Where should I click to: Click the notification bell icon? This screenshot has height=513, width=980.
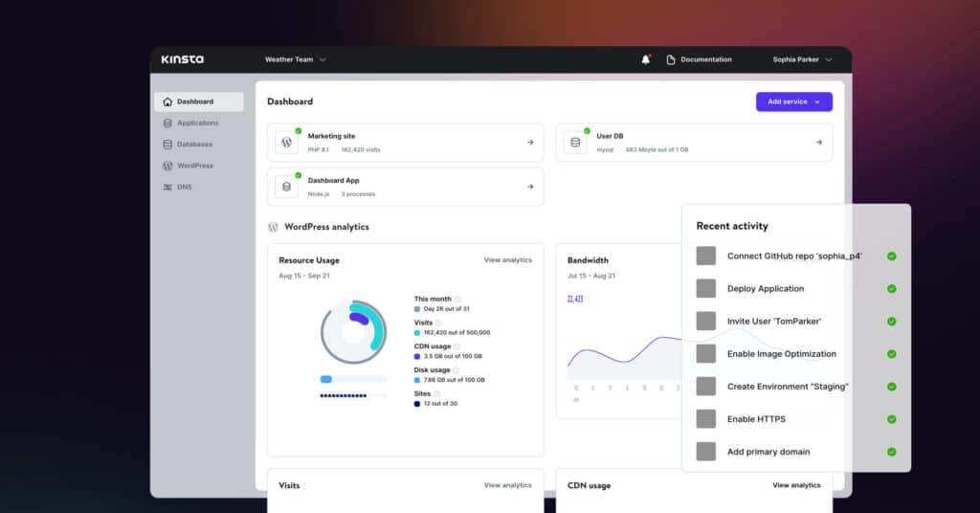pyautogui.click(x=645, y=59)
